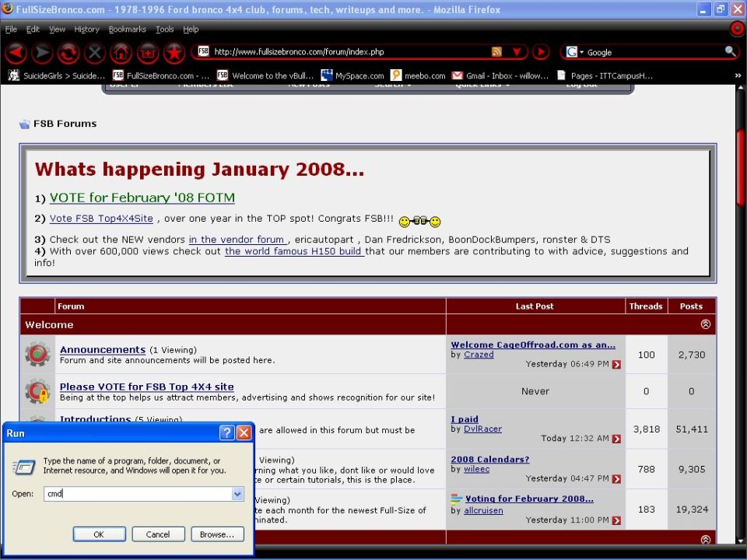747x560 pixels.
Task: Click the FSB Forums folder icon
Action: click(24, 124)
